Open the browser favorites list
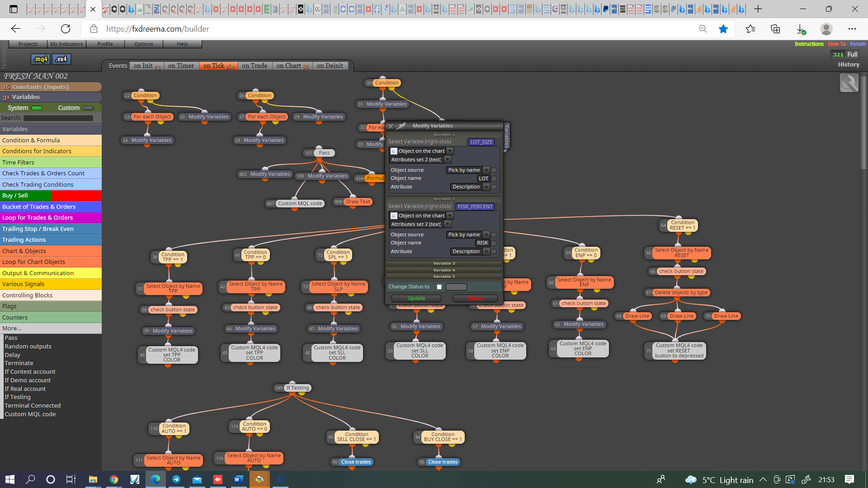The height and width of the screenshot is (488, 868). point(750,29)
